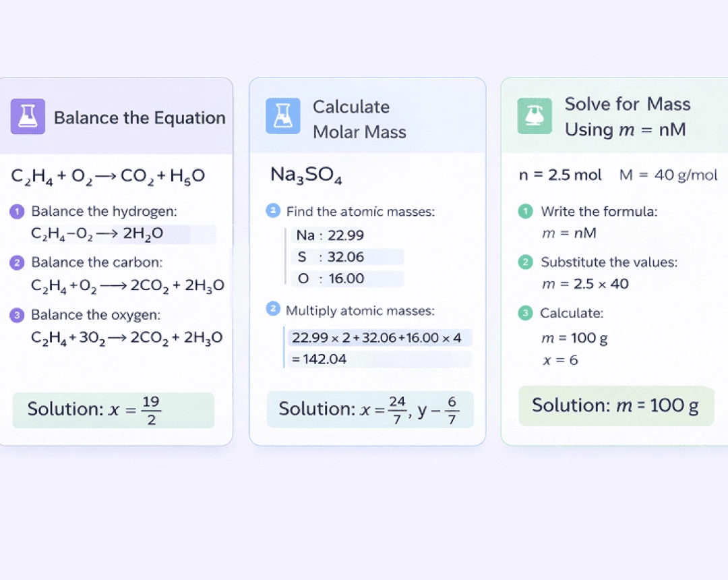Click the Solution x = 19/2 box

coord(113,410)
